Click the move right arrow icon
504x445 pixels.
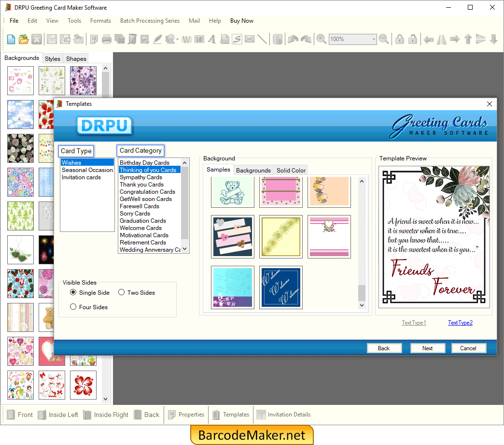455,39
